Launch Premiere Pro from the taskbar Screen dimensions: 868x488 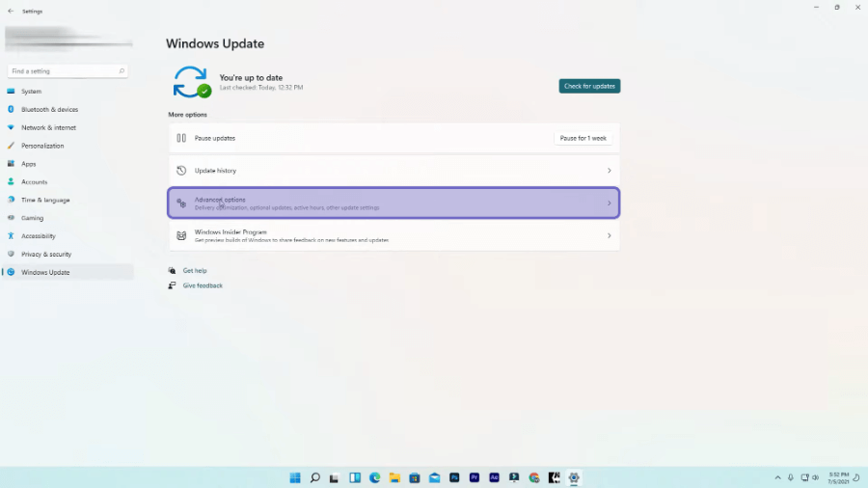(x=474, y=478)
